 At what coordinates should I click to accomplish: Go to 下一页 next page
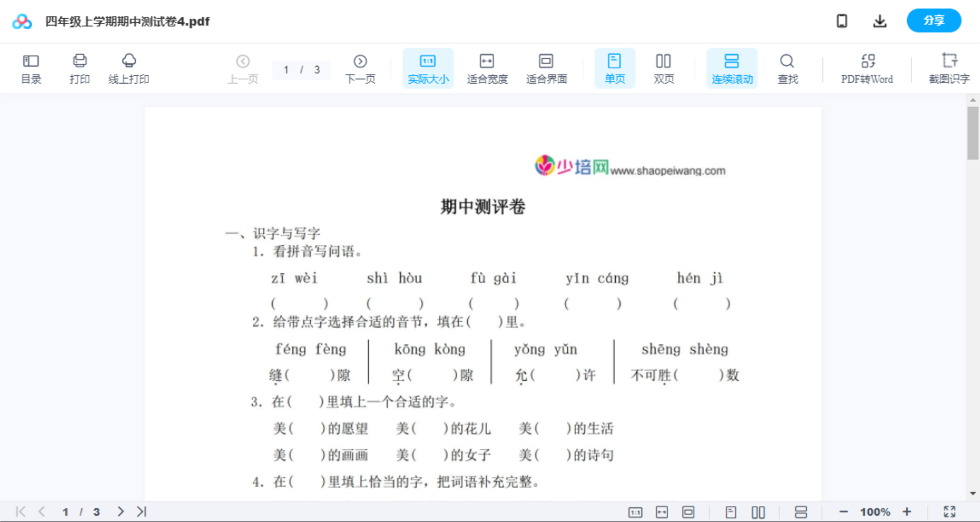coord(360,68)
